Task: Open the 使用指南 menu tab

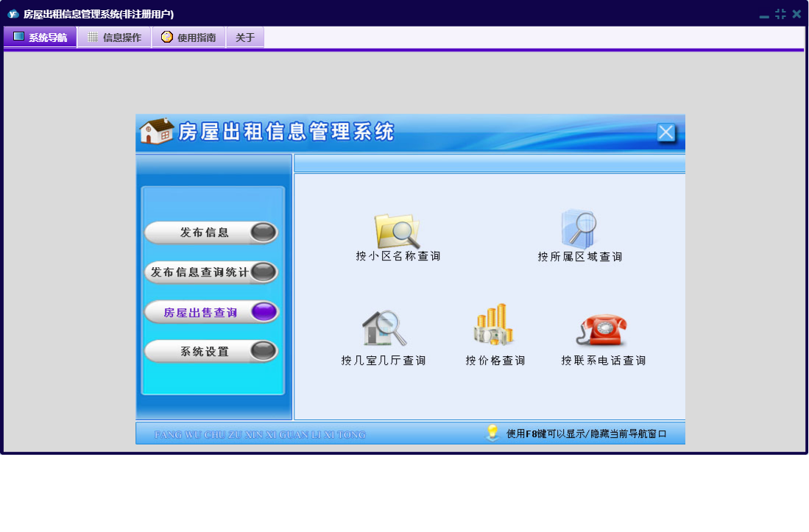Action: (x=189, y=37)
